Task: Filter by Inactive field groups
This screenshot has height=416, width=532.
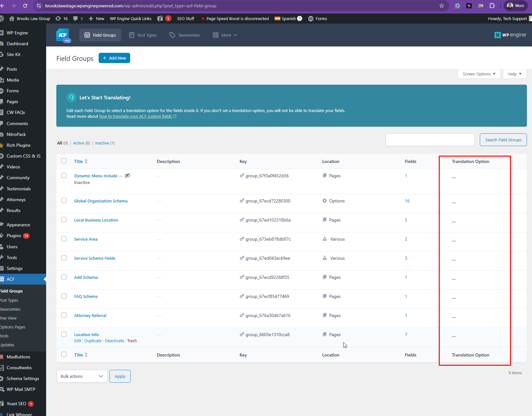Action: point(105,143)
